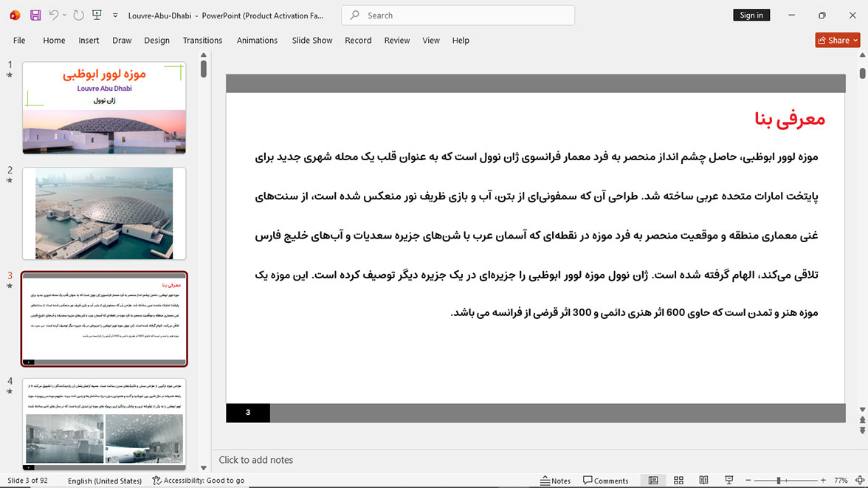Viewport: 868px width, 488px height.
Task: Click the zoom in plus button
Action: 823,480
